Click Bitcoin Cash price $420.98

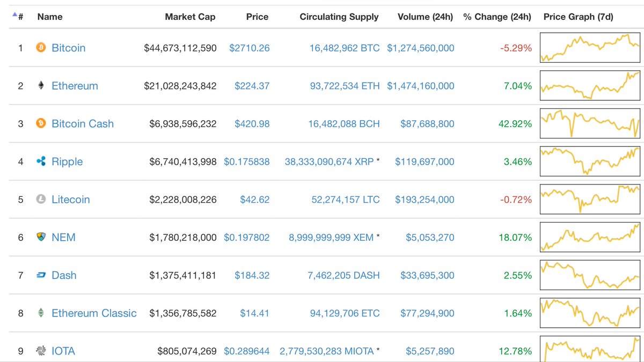coord(252,124)
